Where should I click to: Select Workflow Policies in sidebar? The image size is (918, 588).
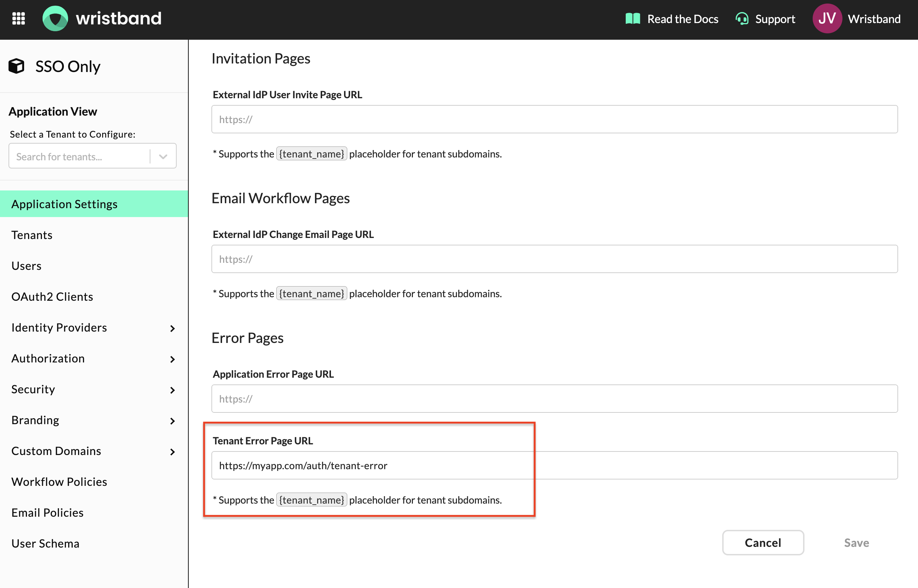pyautogui.click(x=59, y=482)
